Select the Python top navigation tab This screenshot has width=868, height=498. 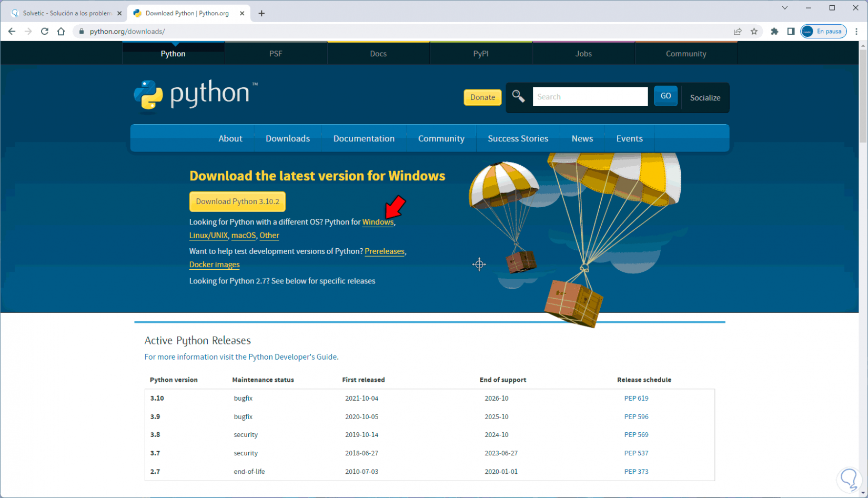coord(173,54)
